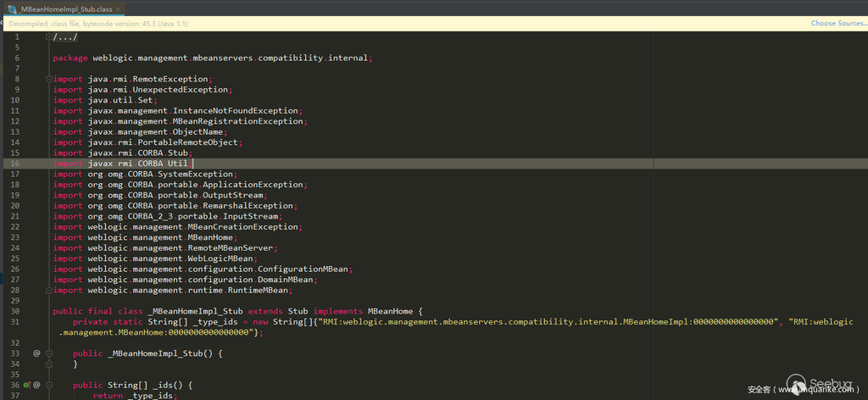Viewport: 868px width, 400px height.
Task: Click 'implements MBeanHome' in class declaration
Action: click(363, 311)
